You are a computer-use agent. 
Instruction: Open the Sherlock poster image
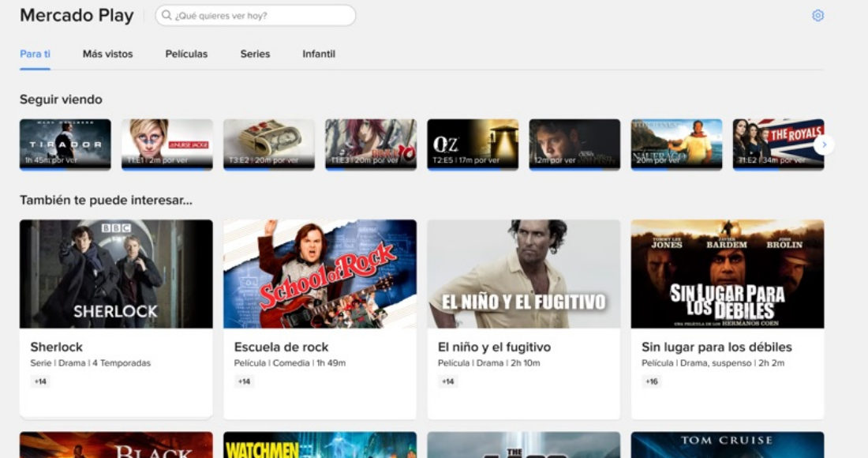(x=116, y=273)
